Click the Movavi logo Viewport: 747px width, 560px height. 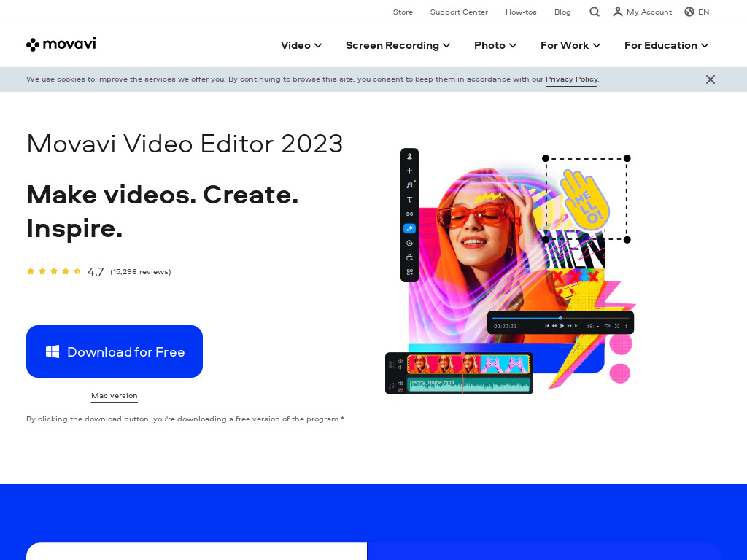[x=61, y=44]
